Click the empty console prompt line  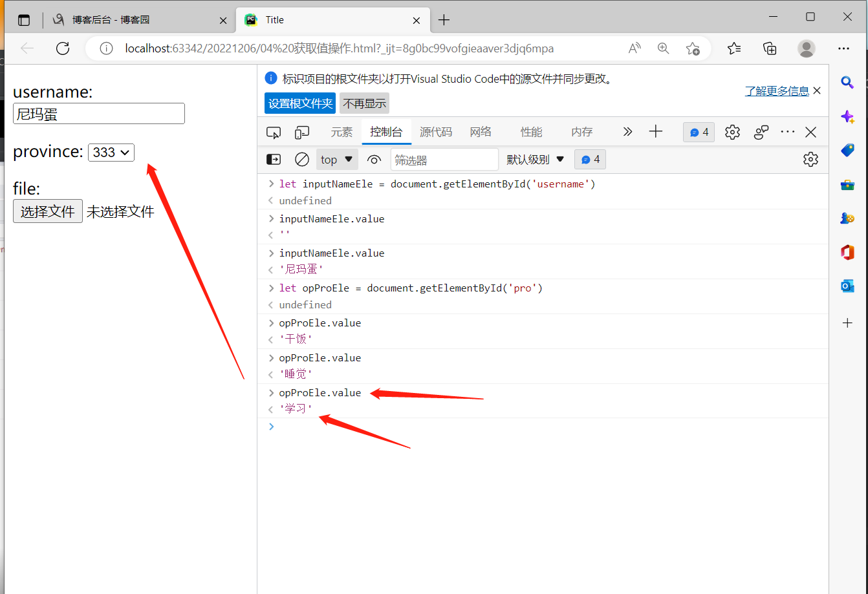point(543,427)
